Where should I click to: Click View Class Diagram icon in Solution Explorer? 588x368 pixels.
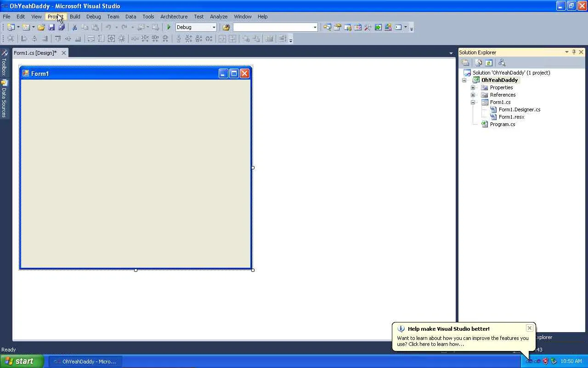(x=502, y=63)
